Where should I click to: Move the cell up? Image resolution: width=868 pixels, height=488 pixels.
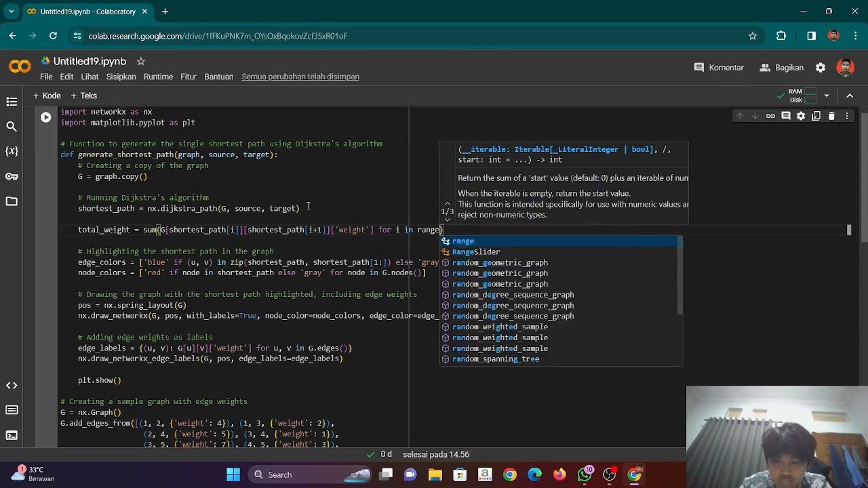740,116
